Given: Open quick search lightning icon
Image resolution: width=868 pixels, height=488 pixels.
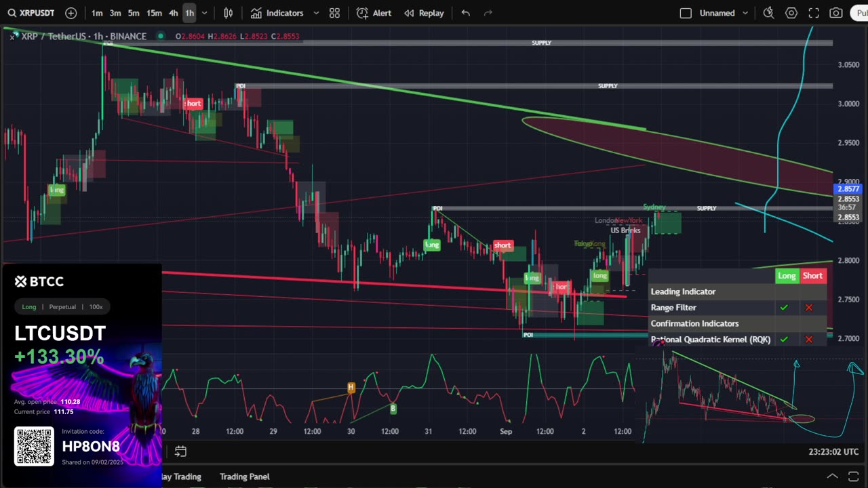Looking at the screenshot, I should tap(768, 13).
